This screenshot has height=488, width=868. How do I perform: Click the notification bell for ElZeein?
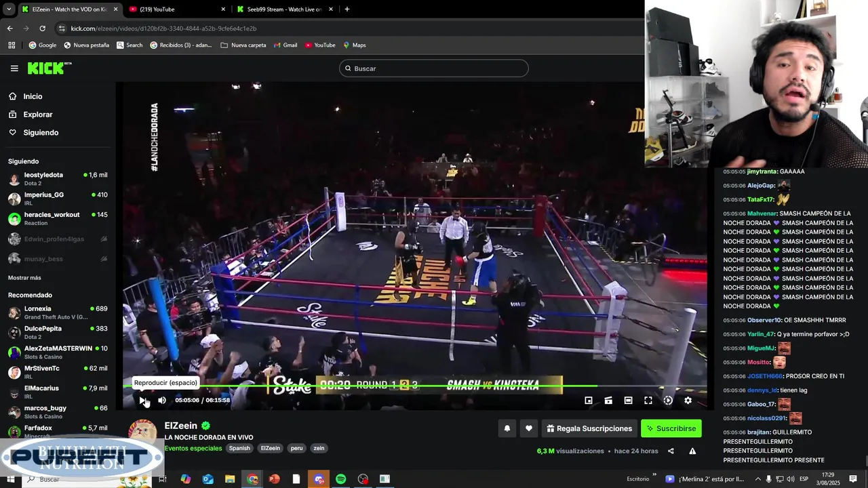[507, 428]
